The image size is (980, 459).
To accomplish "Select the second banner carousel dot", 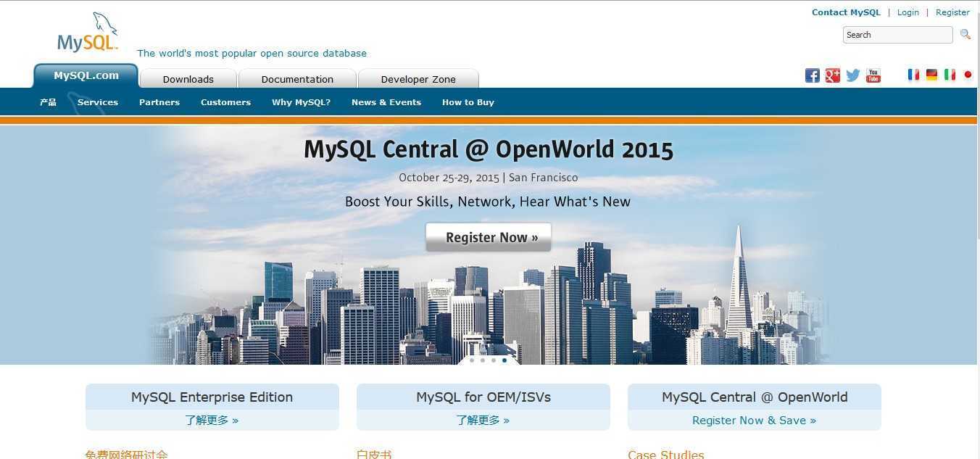I will 483,360.
